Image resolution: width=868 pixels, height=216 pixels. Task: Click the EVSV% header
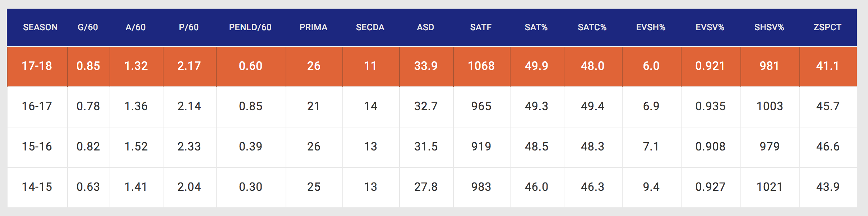[x=710, y=27]
